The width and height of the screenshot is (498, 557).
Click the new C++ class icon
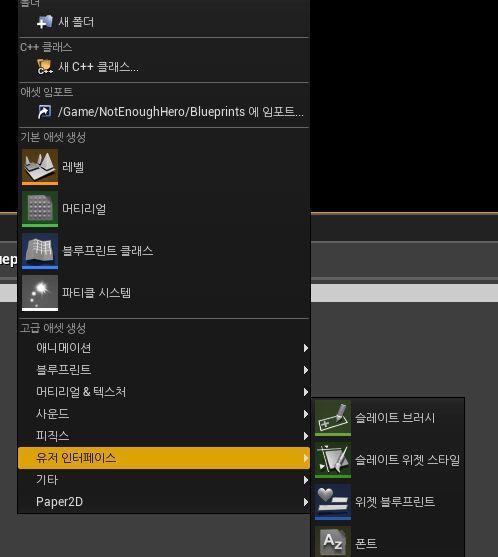(45, 67)
